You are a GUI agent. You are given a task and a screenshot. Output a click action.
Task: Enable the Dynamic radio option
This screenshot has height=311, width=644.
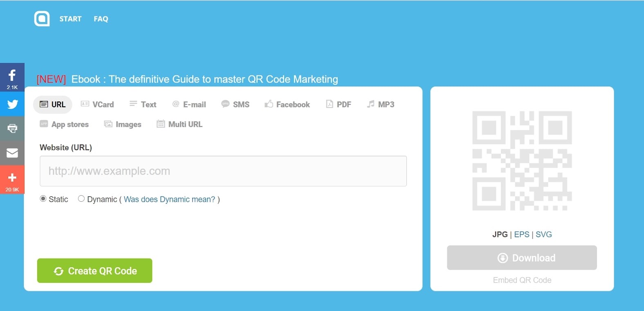81,199
